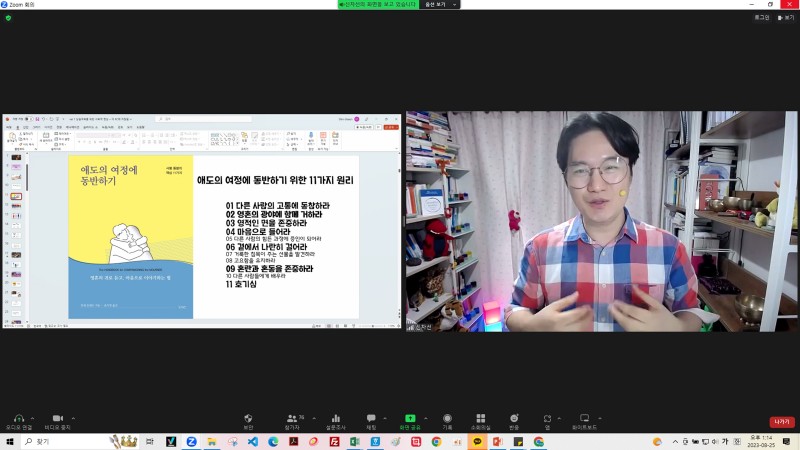The height and width of the screenshot is (450, 800).
Task: Click the breakout rooms icon
Action: tap(480, 418)
